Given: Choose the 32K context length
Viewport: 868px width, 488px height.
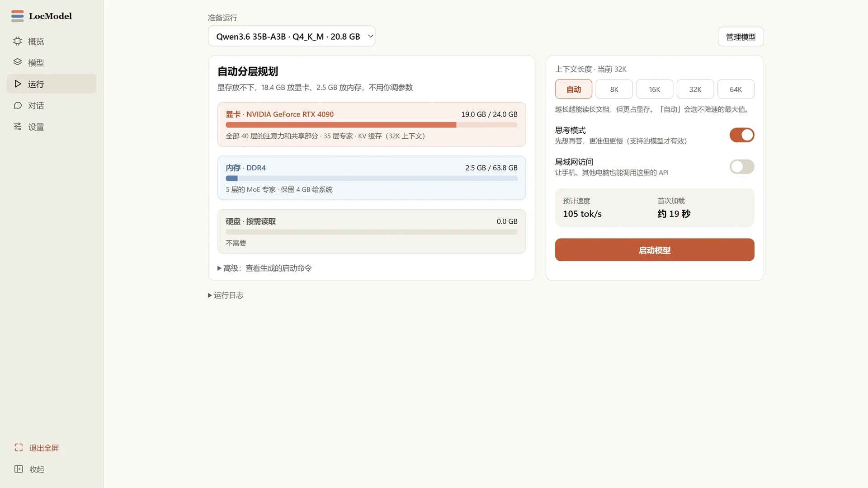Looking at the screenshot, I should coord(695,89).
